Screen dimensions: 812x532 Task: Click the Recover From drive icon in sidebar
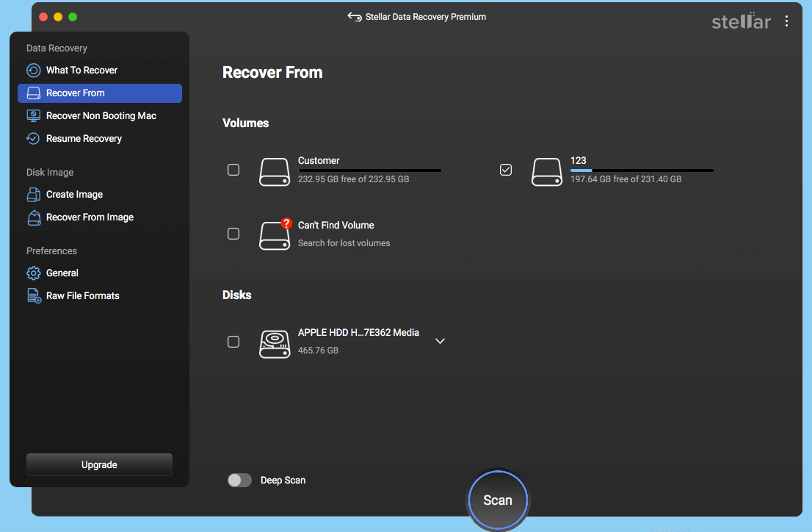pos(34,93)
